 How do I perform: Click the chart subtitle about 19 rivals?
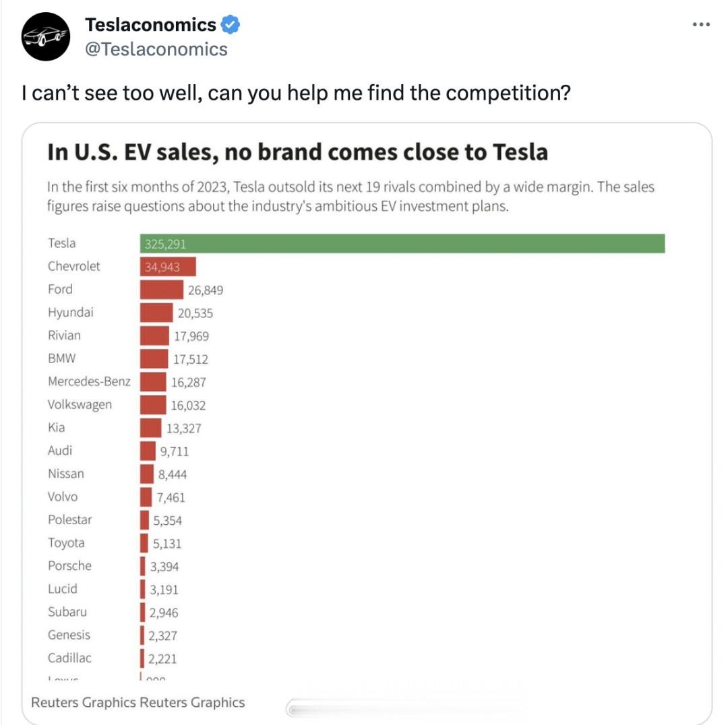pos(351,196)
